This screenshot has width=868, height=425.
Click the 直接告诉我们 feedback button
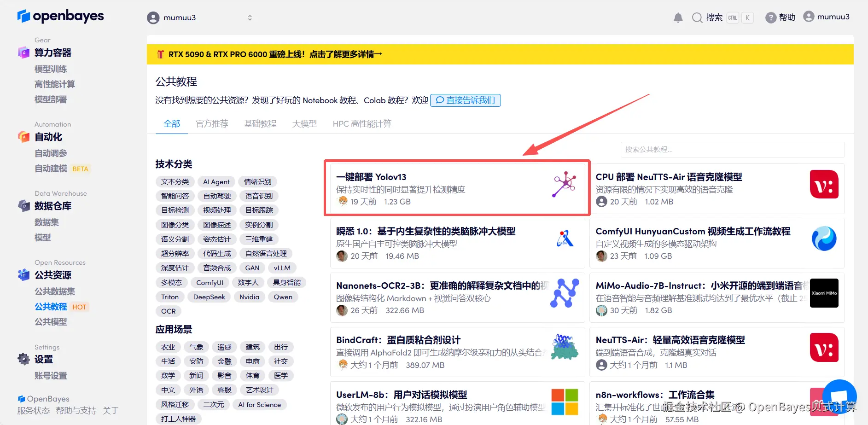465,100
